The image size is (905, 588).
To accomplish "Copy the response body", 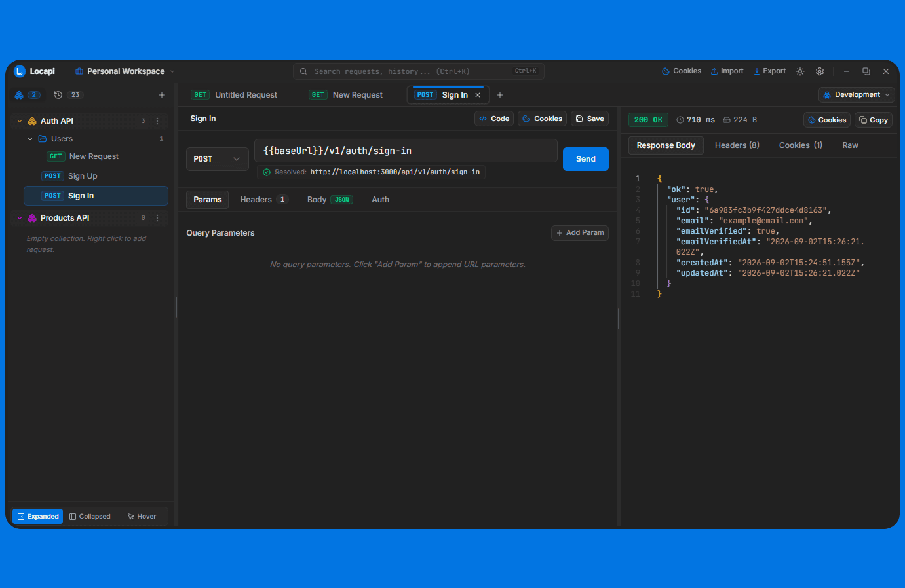I will coord(874,120).
